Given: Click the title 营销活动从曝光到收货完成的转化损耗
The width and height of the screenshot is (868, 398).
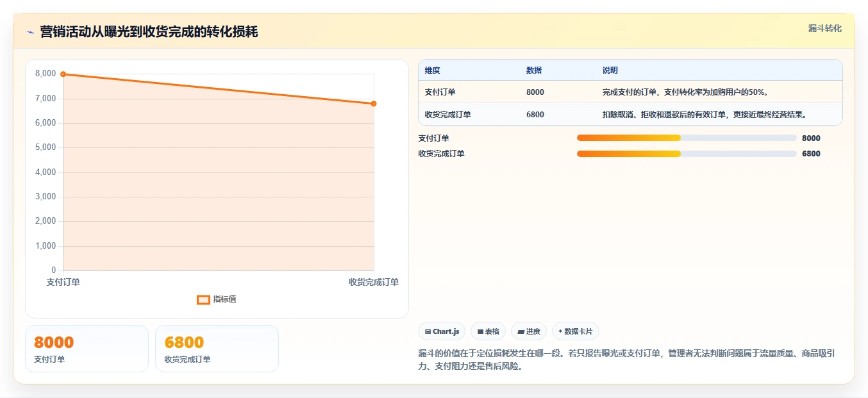Looking at the screenshot, I should click(149, 32).
